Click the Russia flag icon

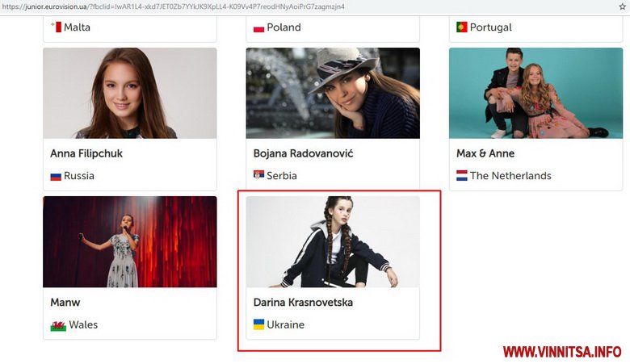[x=56, y=176]
